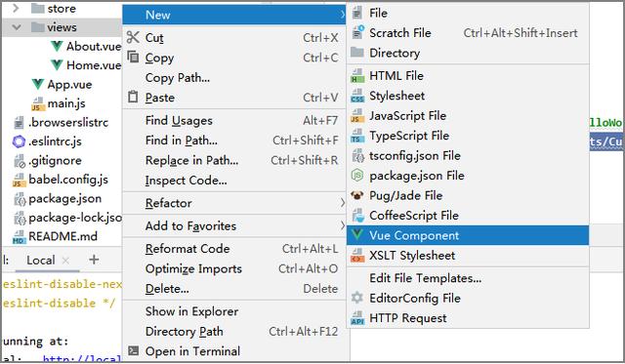This screenshot has height=364, width=625.
Task: Click the Open in Terminal icon
Action: [133, 351]
